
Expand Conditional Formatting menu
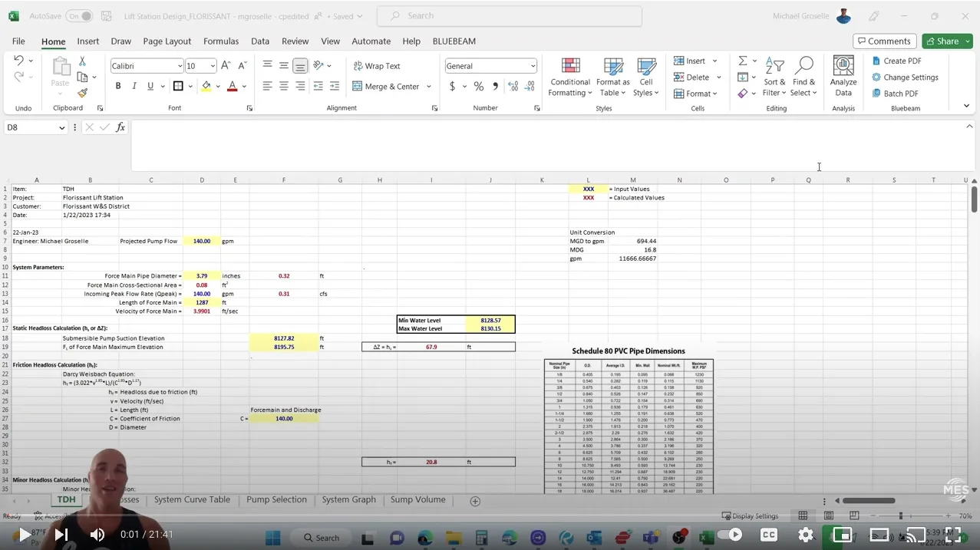pos(569,77)
